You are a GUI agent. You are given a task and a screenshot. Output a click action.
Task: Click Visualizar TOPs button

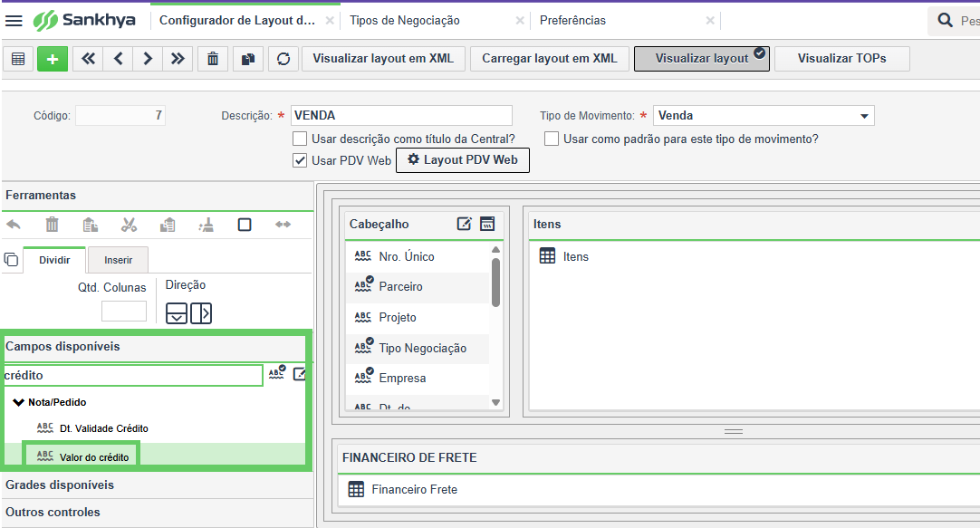click(841, 59)
